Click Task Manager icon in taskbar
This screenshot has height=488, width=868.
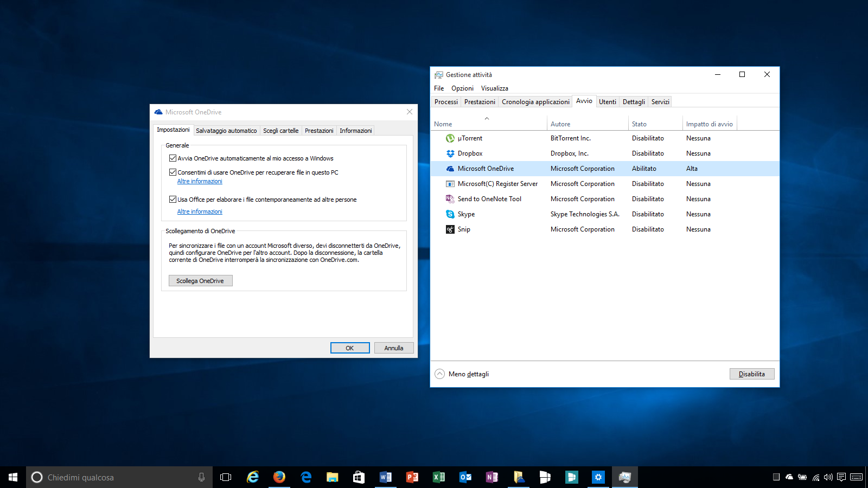coord(625,477)
